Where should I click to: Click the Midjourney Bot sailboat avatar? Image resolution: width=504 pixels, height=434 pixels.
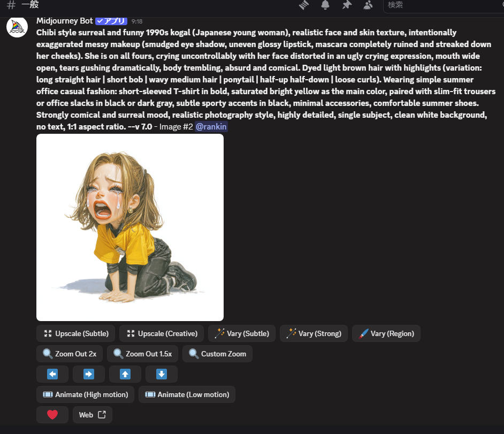coord(17,27)
